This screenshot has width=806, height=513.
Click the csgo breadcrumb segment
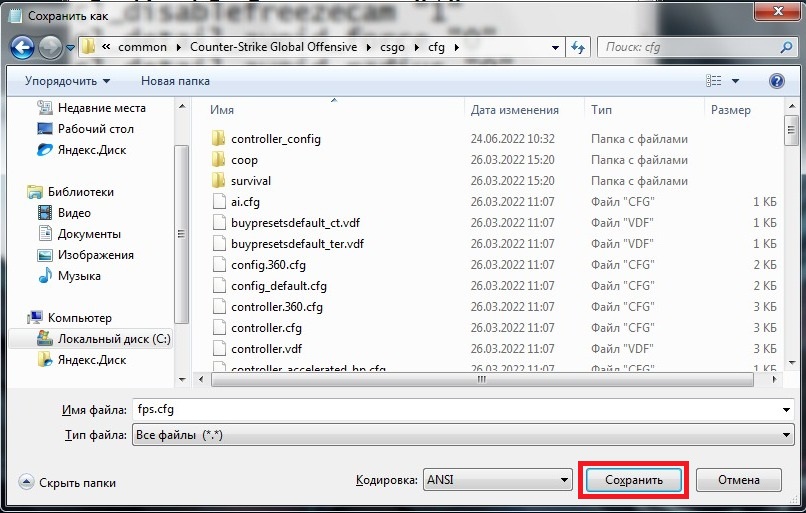(x=392, y=47)
